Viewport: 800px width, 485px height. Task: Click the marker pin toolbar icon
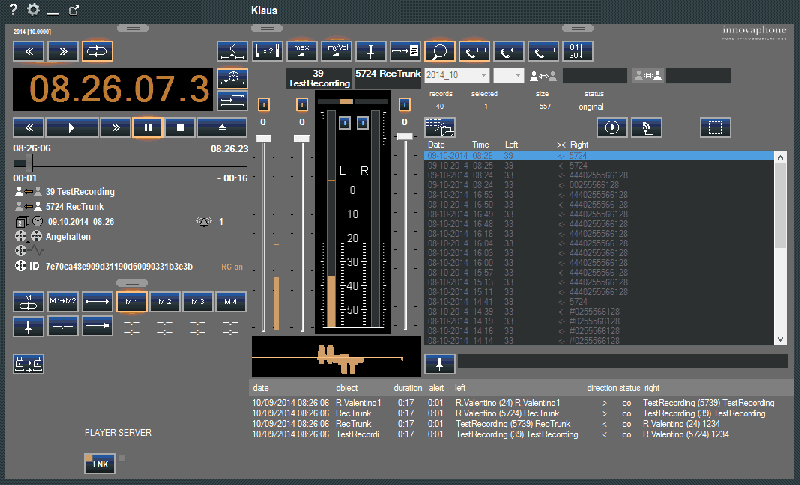[371, 52]
